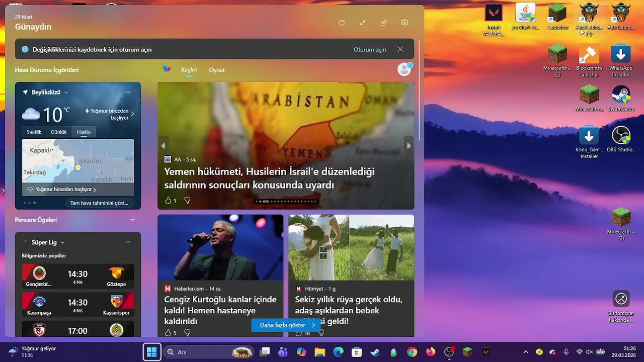Open Blocksmiths Launcher desktop shortcut
This screenshot has width=644, height=362.
tap(589, 61)
